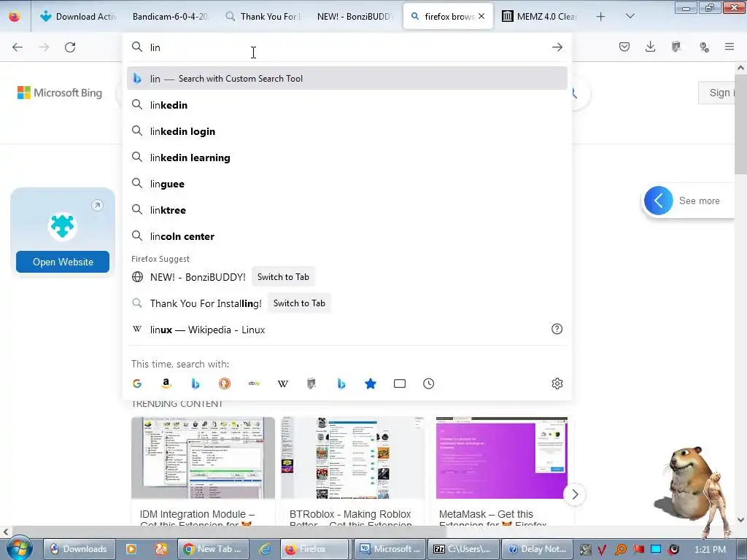Image resolution: width=747 pixels, height=560 pixels.
Task: Open the Pocket save icon
Action: pos(624,47)
